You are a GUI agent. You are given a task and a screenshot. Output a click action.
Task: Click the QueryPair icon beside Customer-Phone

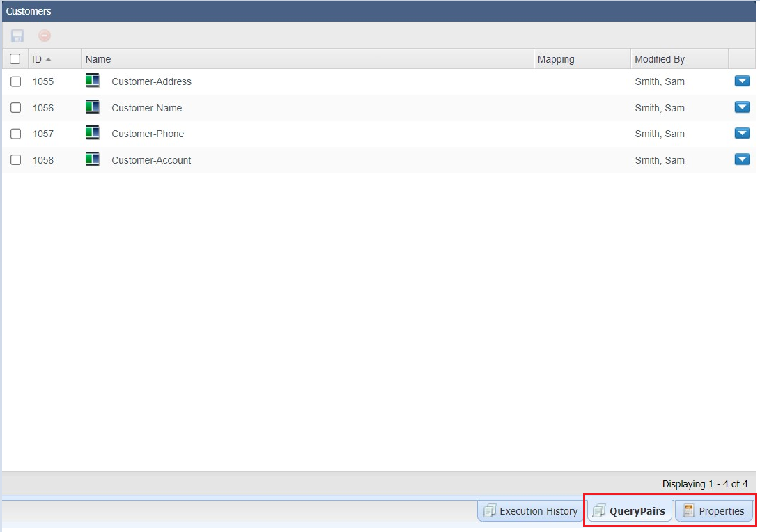click(93, 133)
